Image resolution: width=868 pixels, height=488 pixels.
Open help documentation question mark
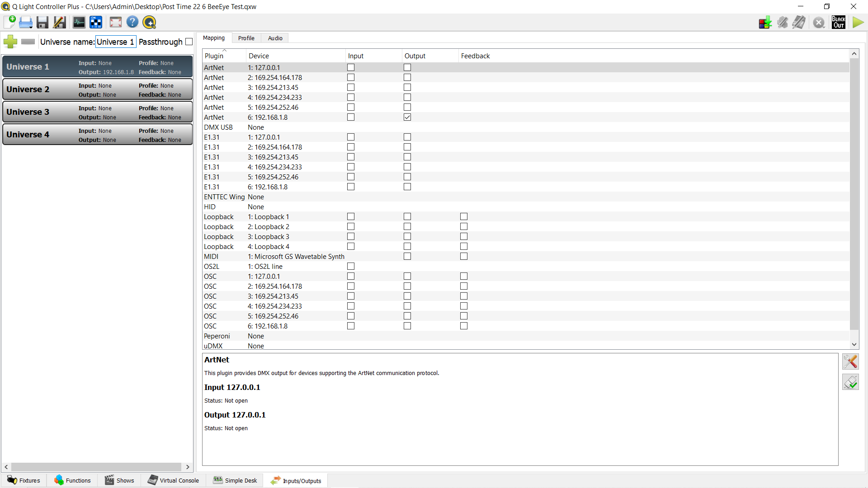click(x=132, y=22)
